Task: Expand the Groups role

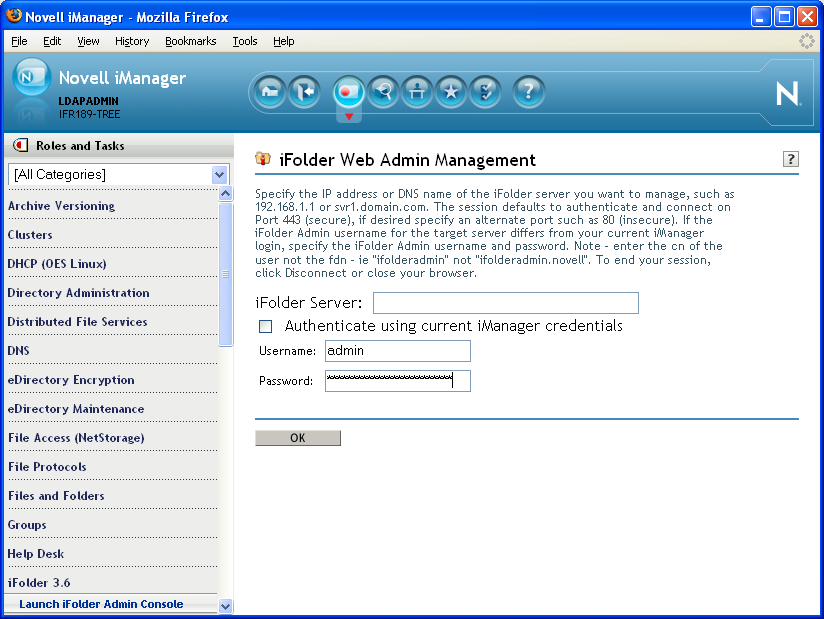Action: coord(27,525)
